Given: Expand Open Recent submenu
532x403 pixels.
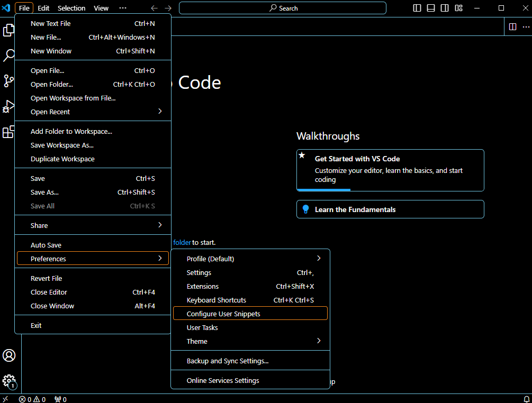Looking at the screenshot, I should pyautogui.click(x=160, y=112).
